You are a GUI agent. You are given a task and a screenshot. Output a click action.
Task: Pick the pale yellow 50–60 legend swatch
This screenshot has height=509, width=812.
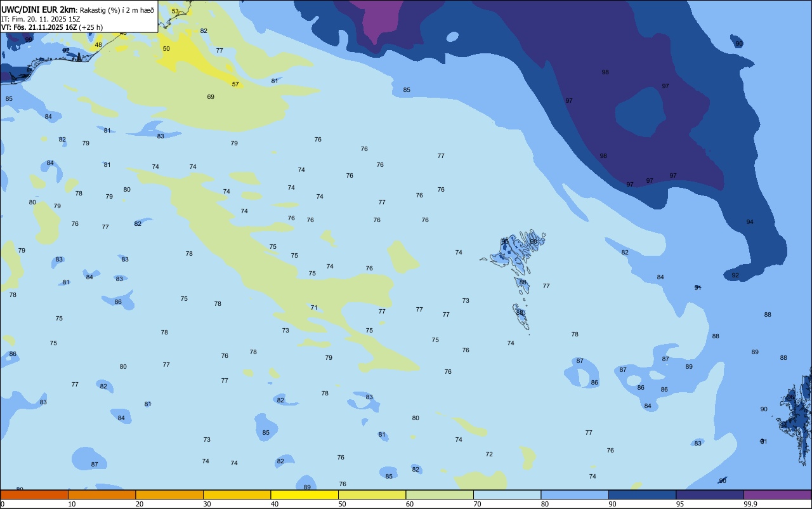coord(372,494)
